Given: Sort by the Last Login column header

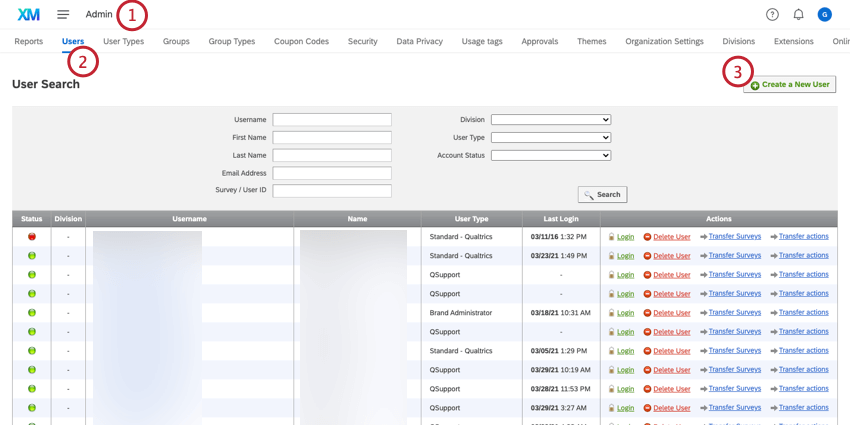Looking at the screenshot, I should 561,218.
